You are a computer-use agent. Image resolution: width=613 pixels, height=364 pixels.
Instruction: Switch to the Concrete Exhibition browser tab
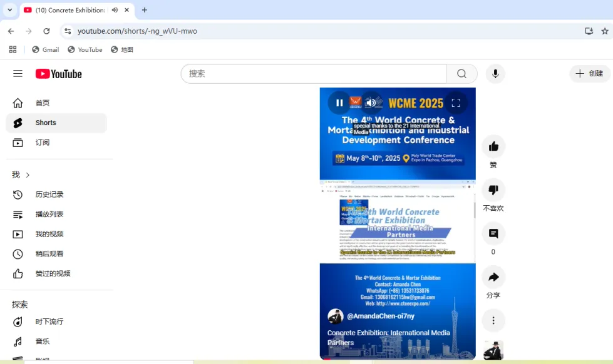pyautogui.click(x=70, y=10)
